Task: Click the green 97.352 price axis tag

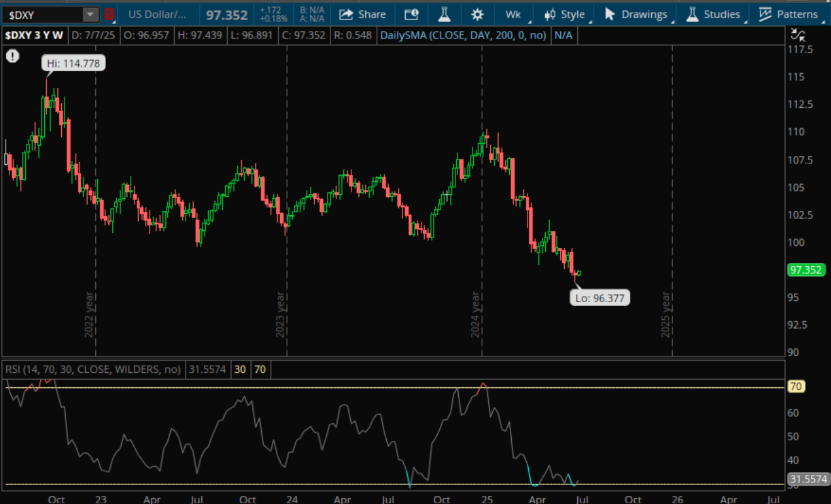Action: tap(805, 270)
